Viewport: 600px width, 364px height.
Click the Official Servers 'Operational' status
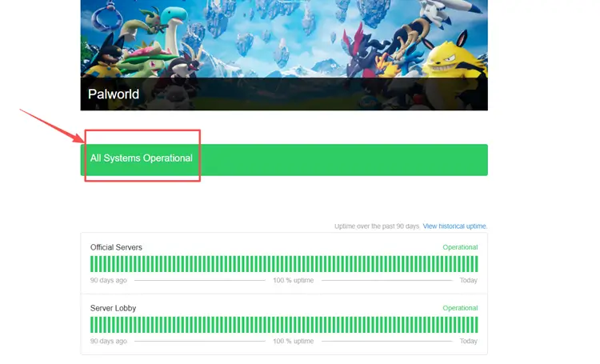(x=460, y=247)
